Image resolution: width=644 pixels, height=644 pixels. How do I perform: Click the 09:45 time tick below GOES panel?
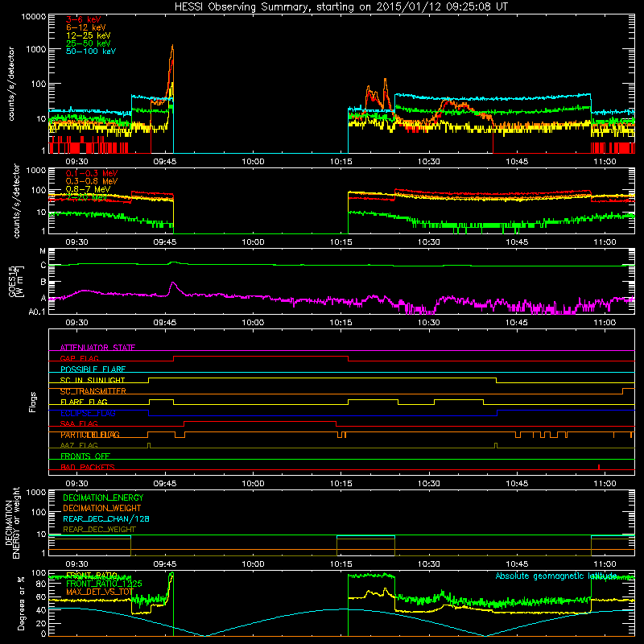tap(165, 323)
